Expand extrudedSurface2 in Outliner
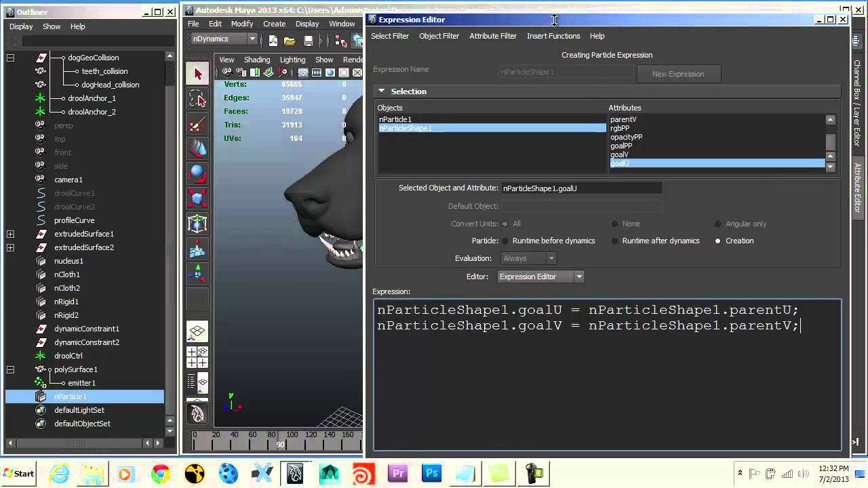 point(10,247)
